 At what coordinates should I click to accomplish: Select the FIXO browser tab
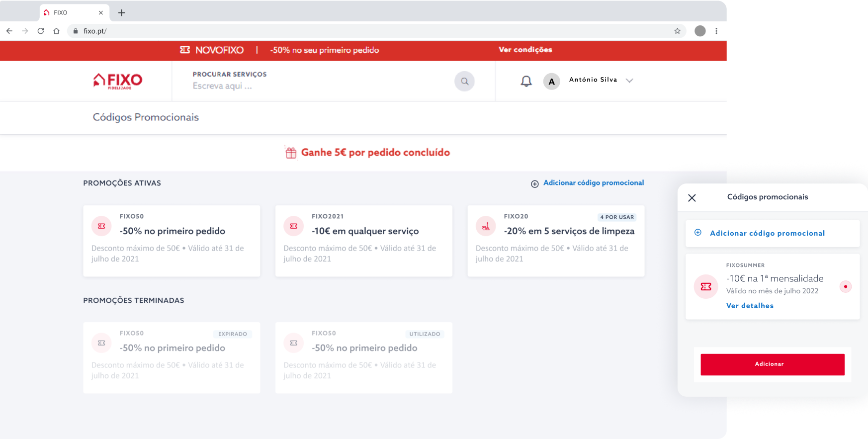pyautogui.click(x=70, y=12)
